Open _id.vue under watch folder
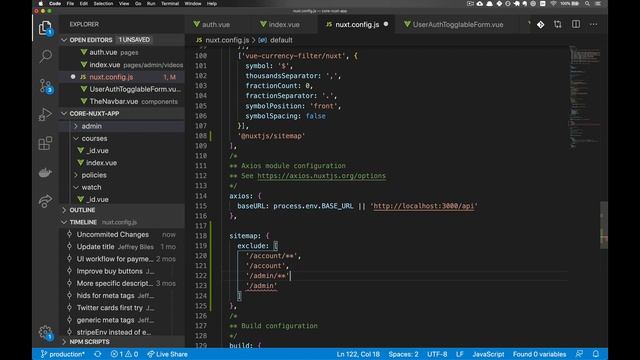This screenshot has height=360, width=640. tap(122, 200)
